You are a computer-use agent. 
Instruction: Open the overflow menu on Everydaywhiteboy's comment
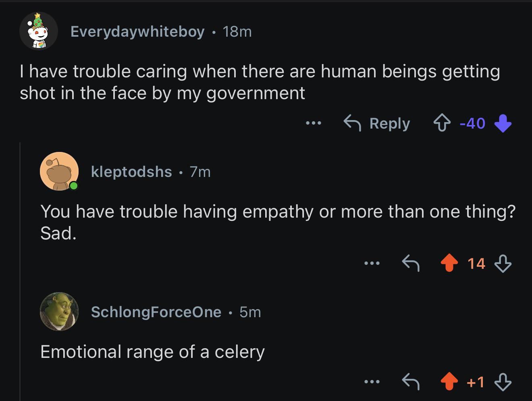pyautogui.click(x=313, y=123)
